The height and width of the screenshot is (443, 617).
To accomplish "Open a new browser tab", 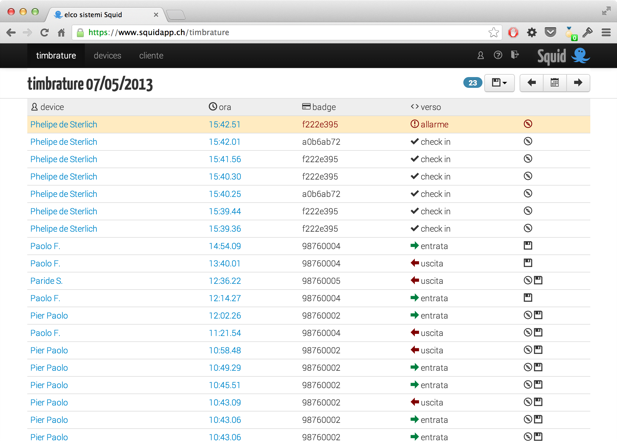I will coord(175,15).
